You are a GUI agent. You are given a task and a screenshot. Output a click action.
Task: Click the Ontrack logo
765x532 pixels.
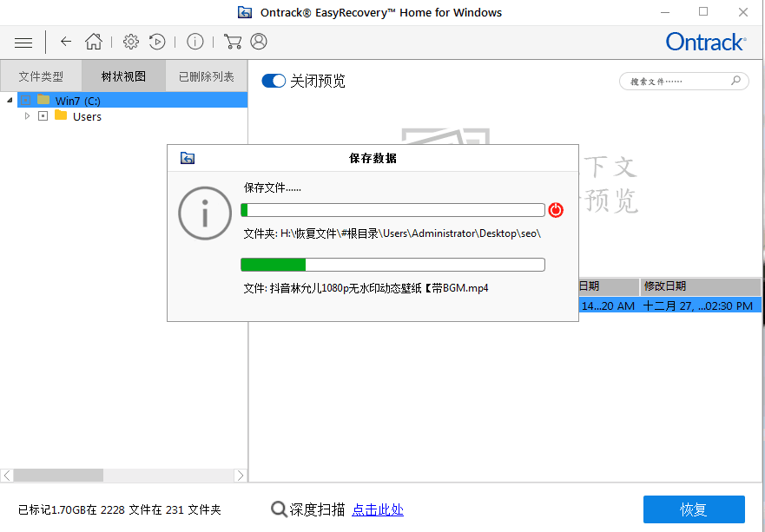click(x=705, y=42)
